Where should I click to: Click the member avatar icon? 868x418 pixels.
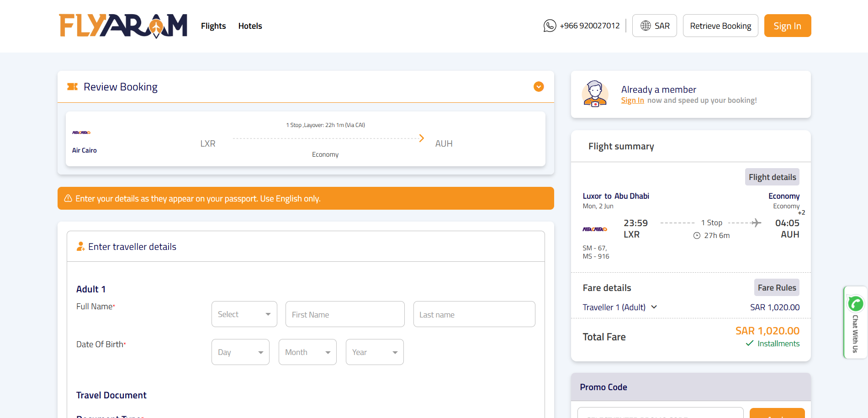(595, 94)
